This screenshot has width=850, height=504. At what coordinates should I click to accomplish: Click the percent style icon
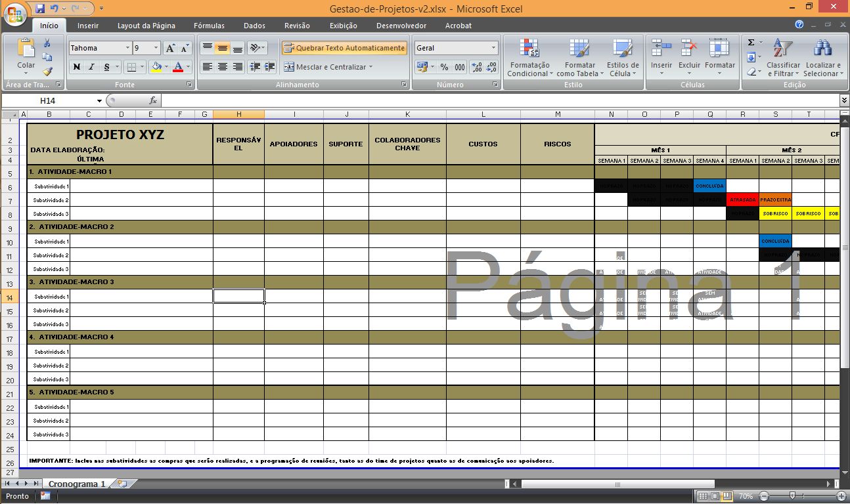pos(444,67)
